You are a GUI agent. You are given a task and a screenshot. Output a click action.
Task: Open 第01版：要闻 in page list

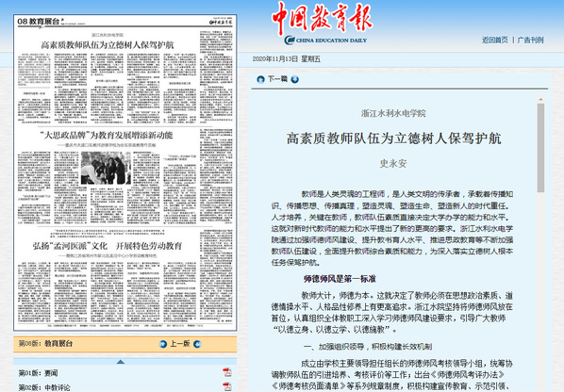tap(38, 373)
